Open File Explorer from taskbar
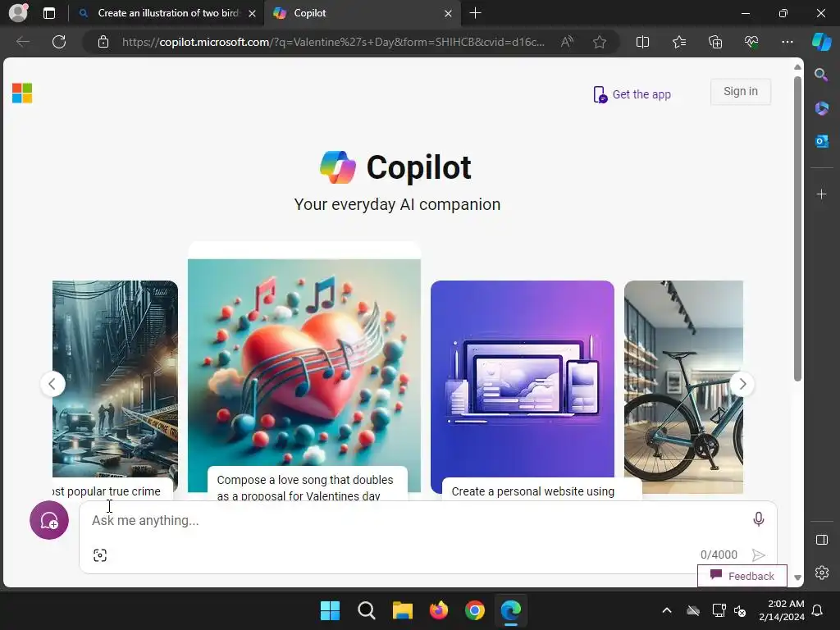840x630 pixels. pos(402,610)
